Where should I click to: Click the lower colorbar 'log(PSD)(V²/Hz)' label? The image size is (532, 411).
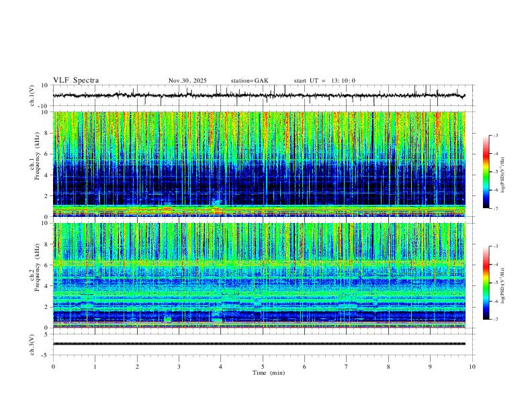tap(503, 286)
